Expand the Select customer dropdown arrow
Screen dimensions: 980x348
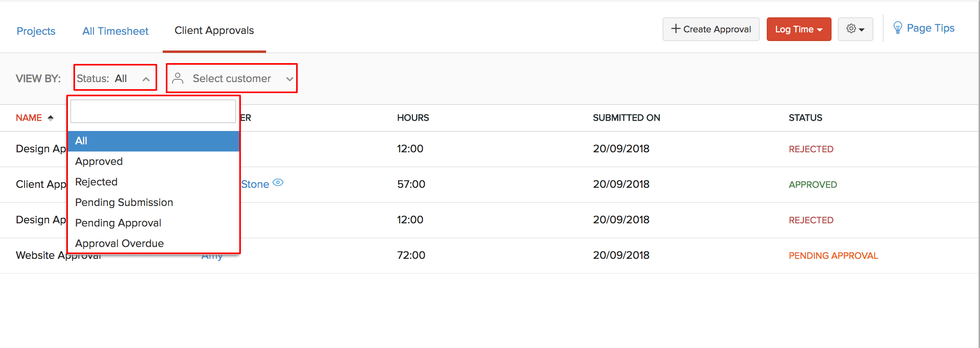pyautogui.click(x=289, y=79)
